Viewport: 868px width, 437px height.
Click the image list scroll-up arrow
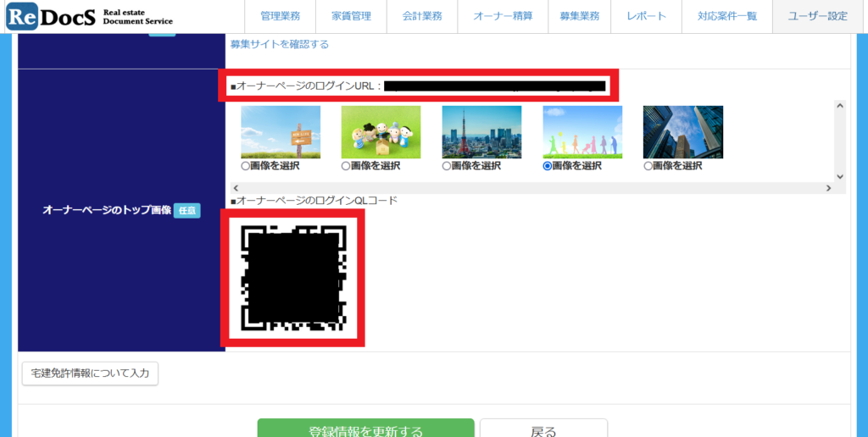pos(840,106)
